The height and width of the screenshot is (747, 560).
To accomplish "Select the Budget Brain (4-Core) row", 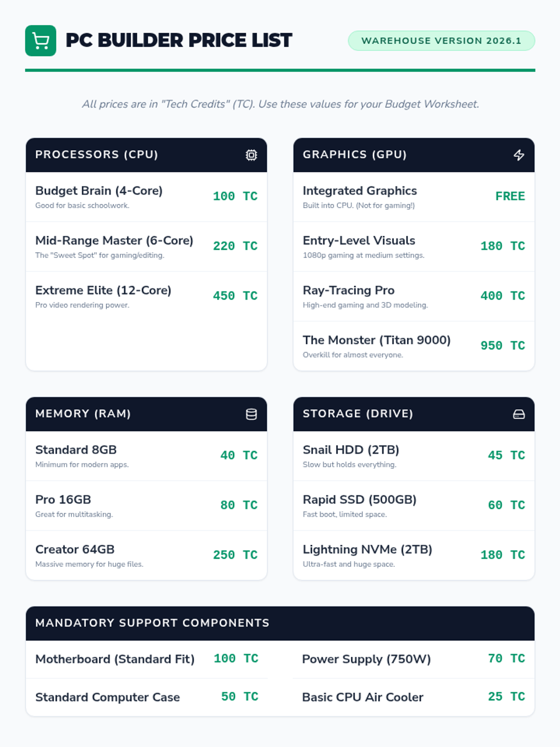I will click(147, 197).
